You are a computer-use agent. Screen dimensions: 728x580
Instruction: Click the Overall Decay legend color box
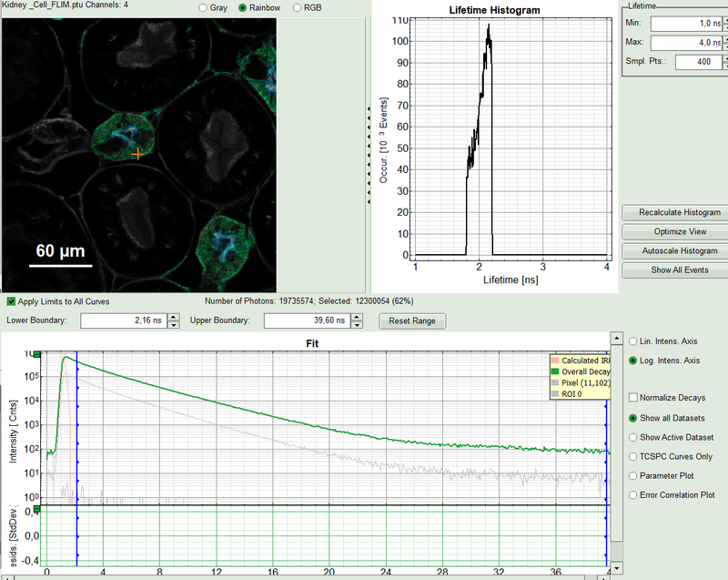click(554, 371)
